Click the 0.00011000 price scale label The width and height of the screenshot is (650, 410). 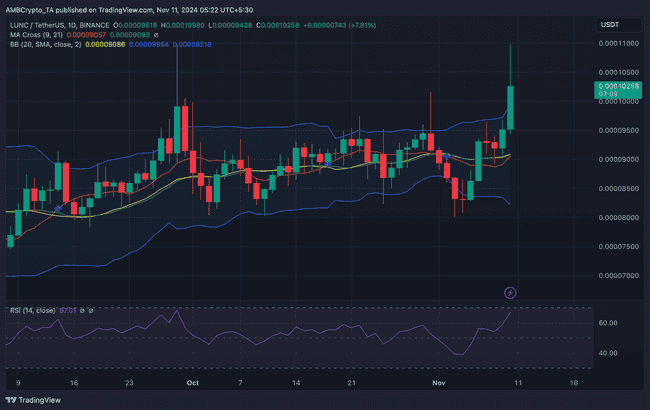click(x=618, y=44)
